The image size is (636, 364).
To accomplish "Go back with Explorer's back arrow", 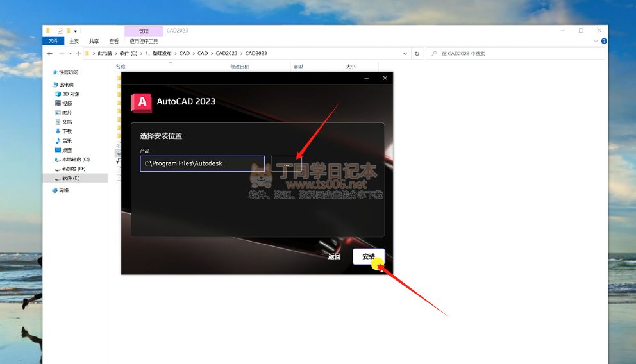I will 50,53.
